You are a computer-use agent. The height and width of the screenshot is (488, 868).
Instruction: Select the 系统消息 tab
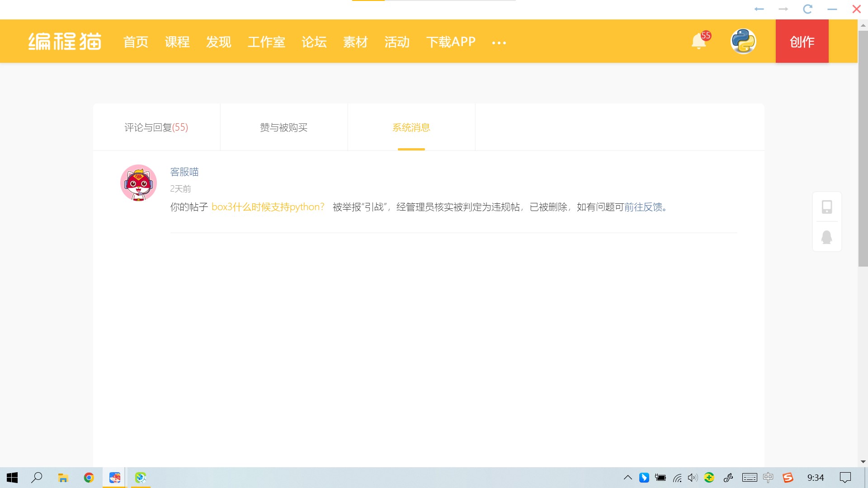tap(411, 127)
